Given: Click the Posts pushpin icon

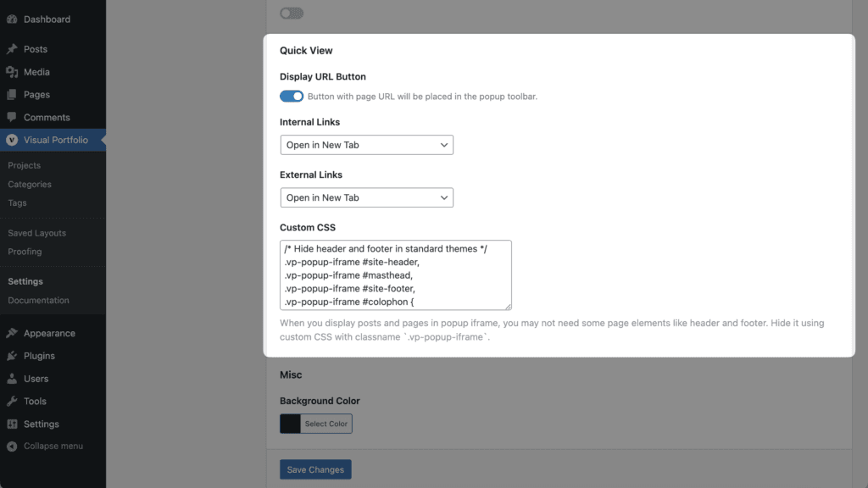Looking at the screenshot, I should [x=12, y=49].
